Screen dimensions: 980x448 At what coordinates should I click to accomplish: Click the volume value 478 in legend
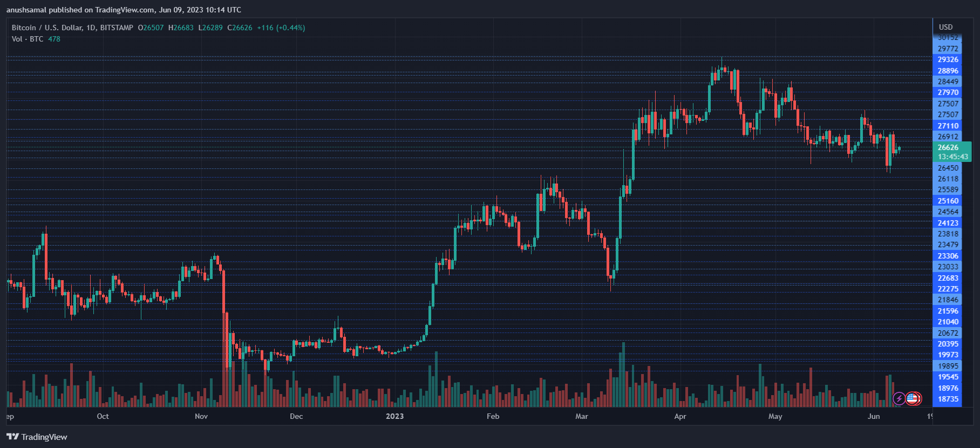tap(54, 39)
